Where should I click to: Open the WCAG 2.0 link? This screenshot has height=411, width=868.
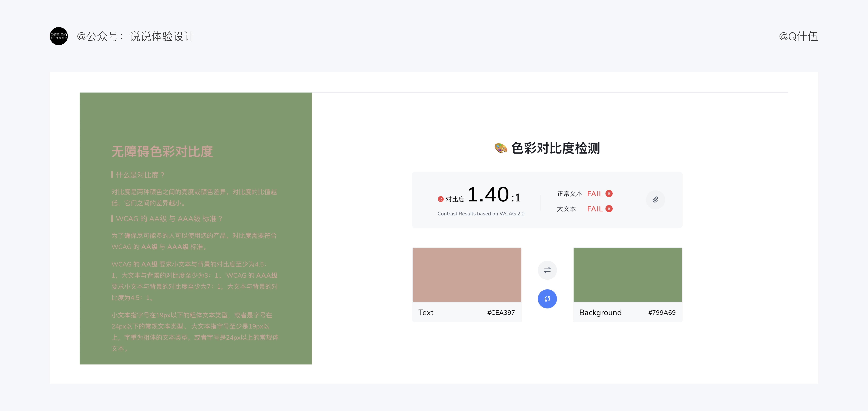click(512, 214)
